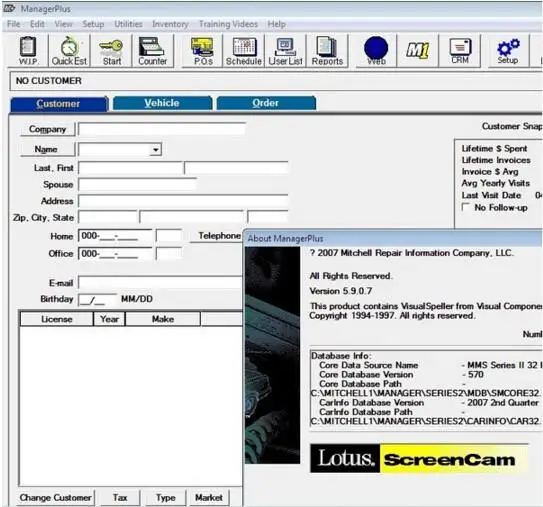Click the Office phone number field
Image resolution: width=543 pixels, height=507 pixels.
click(x=115, y=254)
